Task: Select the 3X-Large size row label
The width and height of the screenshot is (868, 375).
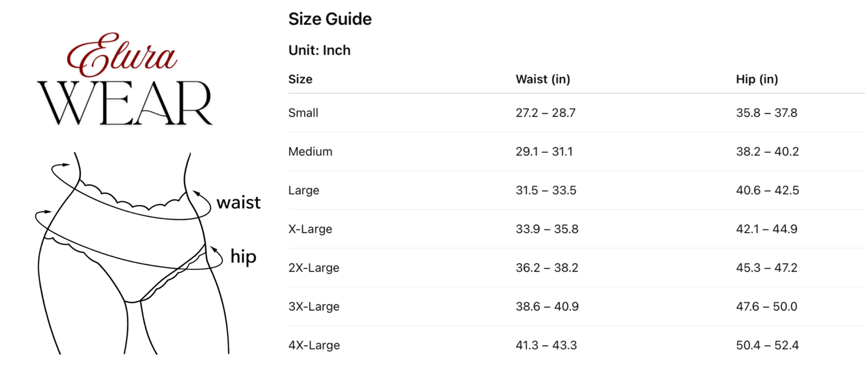Action: (x=314, y=306)
